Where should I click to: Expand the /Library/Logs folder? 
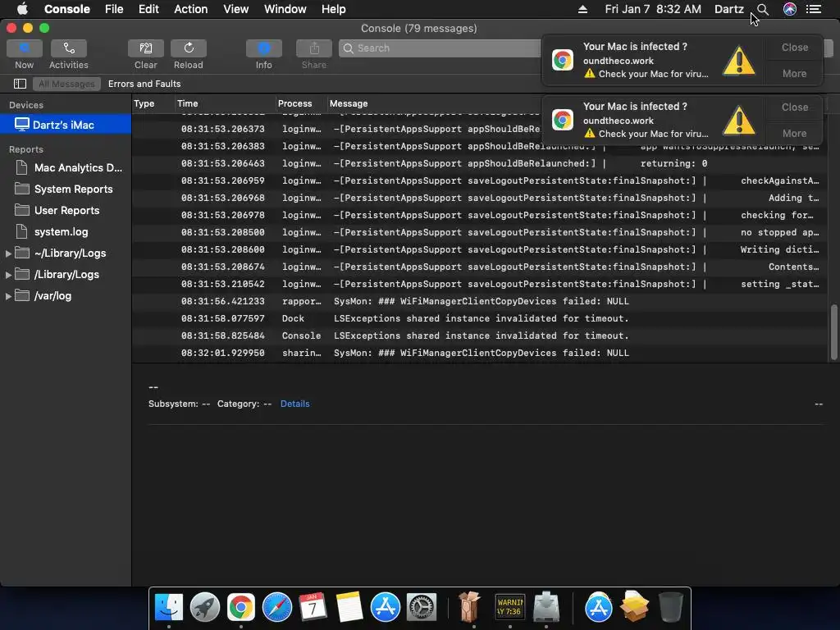pyautogui.click(x=8, y=275)
